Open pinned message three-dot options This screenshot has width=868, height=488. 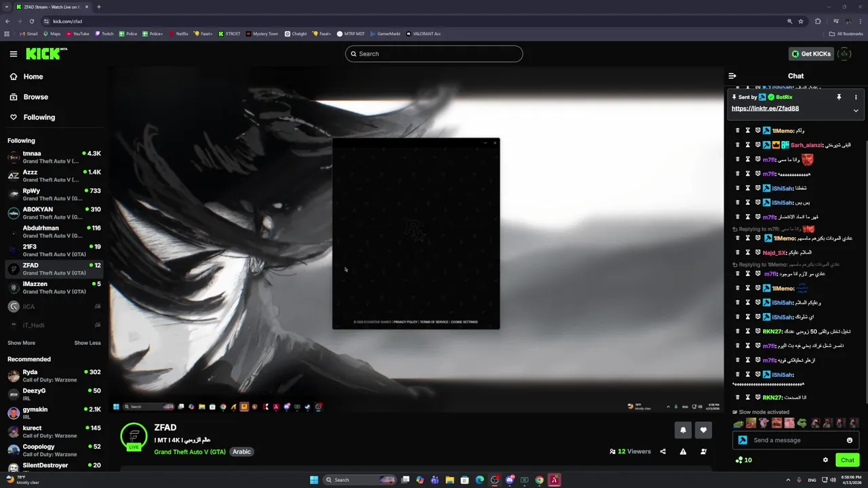pyautogui.click(x=856, y=97)
